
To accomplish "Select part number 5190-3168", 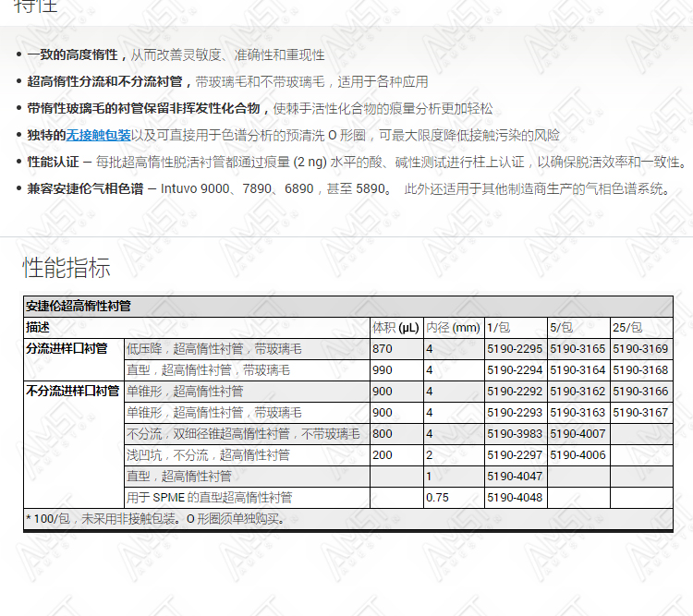I will coord(640,370).
